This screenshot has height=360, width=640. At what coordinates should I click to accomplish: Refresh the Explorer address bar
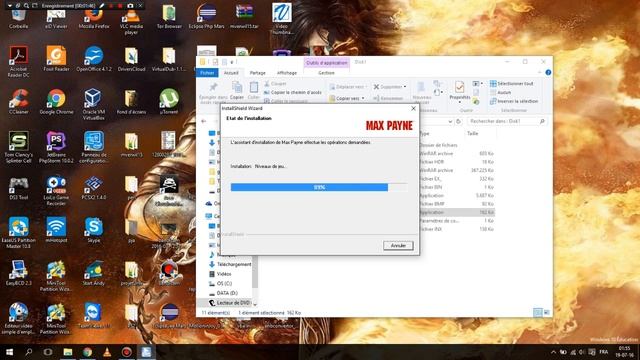tap(458, 121)
